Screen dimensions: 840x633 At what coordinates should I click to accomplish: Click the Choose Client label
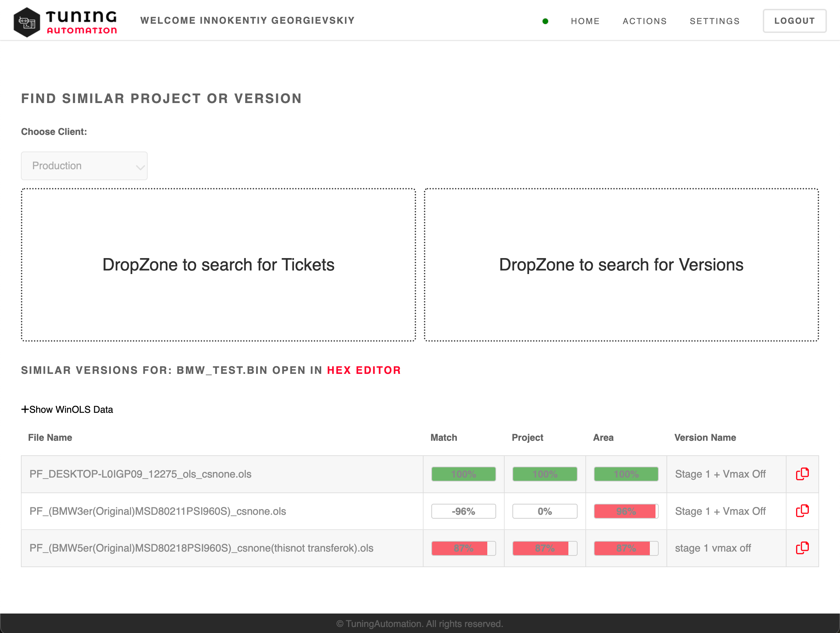coord(54,132)
